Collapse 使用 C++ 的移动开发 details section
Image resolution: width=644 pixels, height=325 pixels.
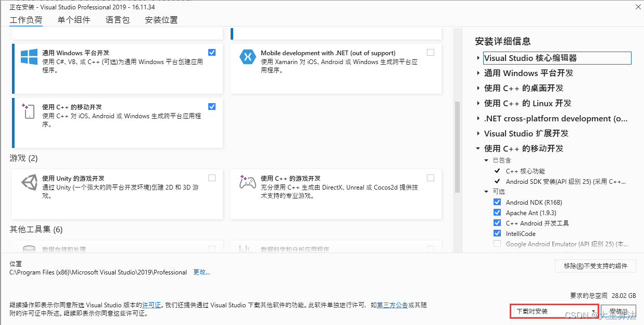(478, 148)
